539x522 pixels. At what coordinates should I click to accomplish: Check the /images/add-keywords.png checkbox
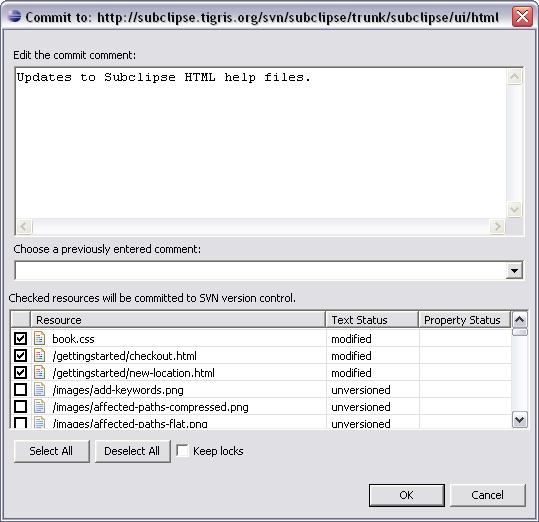click(x=20, y=390)
